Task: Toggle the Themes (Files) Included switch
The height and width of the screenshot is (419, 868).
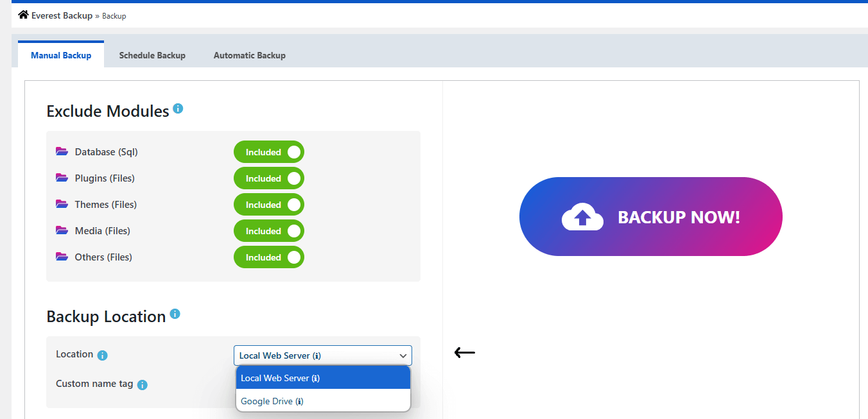Action: coord(268,205)
